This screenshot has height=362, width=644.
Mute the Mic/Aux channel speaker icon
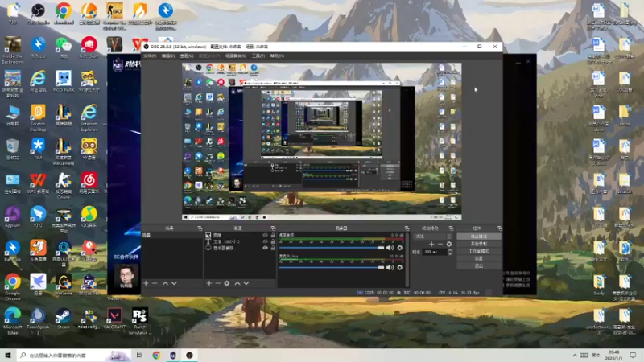(x=390, y=268)
